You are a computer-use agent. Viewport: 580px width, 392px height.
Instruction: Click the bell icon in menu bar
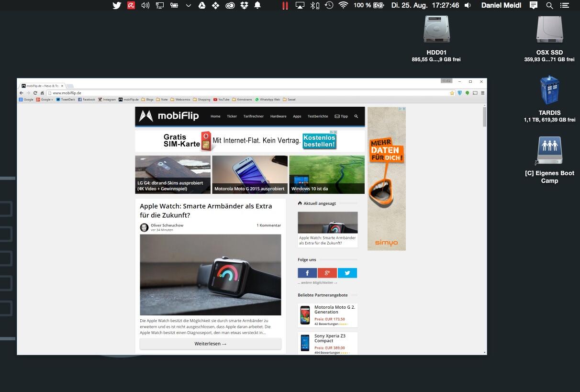(257, 5)
